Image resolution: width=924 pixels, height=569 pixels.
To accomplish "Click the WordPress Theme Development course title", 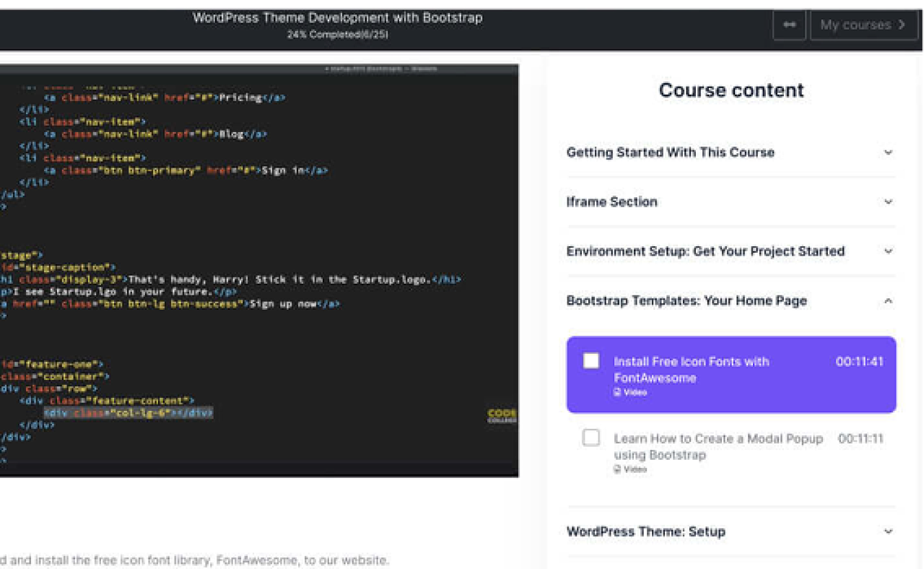I will (337, 18).
